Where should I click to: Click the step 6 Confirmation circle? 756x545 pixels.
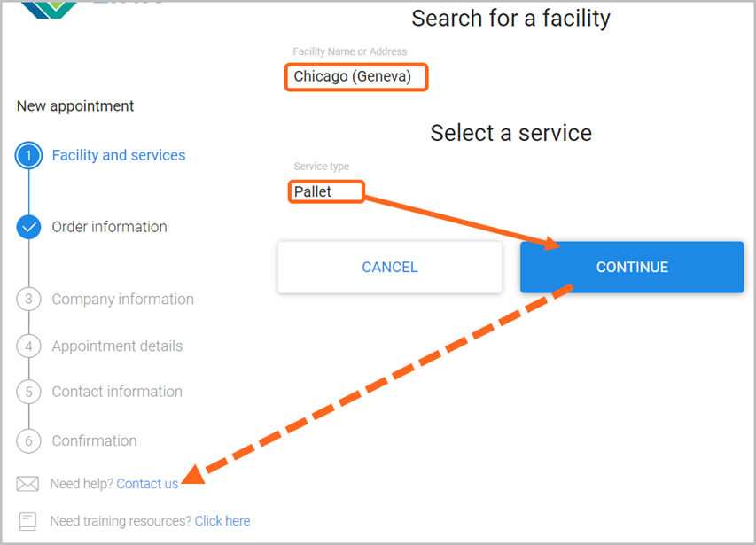[x=27, y=441]
